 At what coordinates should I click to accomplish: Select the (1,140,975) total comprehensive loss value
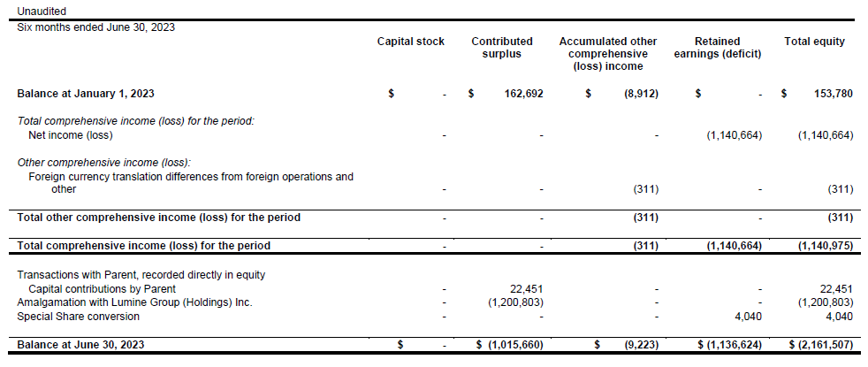coord(825,245)
